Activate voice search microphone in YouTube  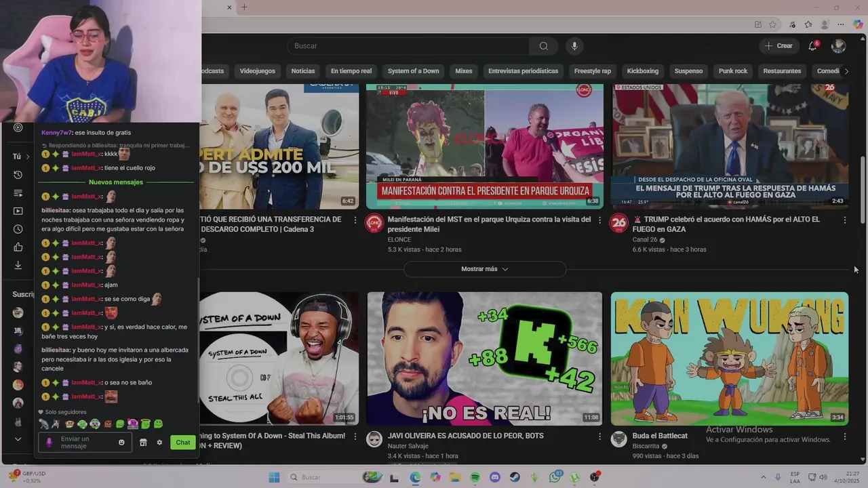(x=574, y=46)
